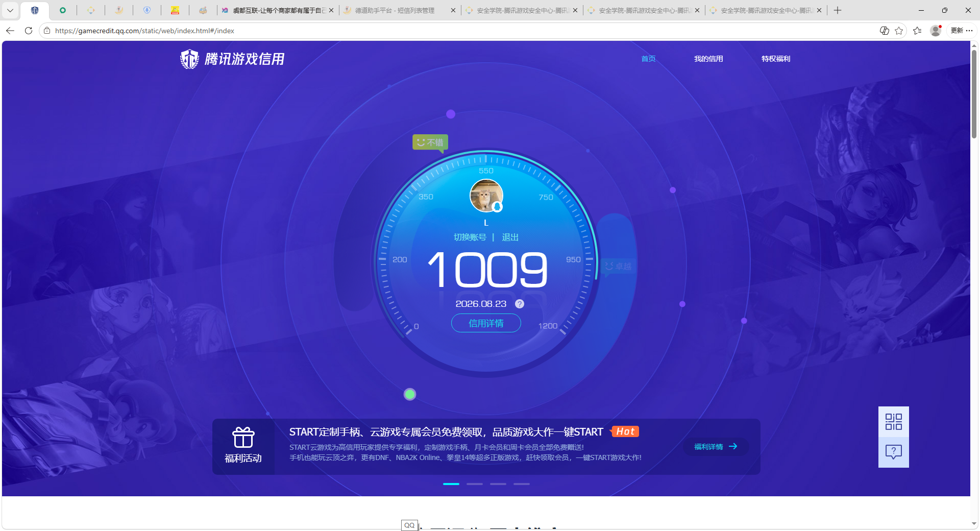Click the 手机也能玩云顶之弈 description line in the banner
Screen dimensions: 980x531
[465, 457]
